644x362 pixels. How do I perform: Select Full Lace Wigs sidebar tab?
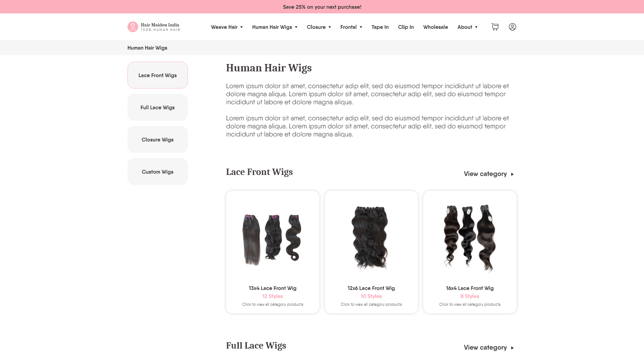(158, 107)
